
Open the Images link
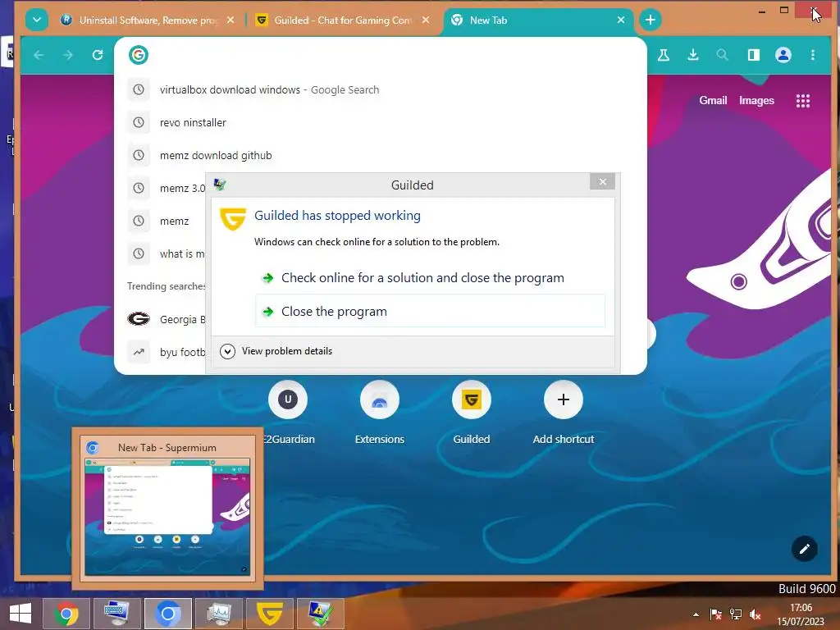click(756, 100)
